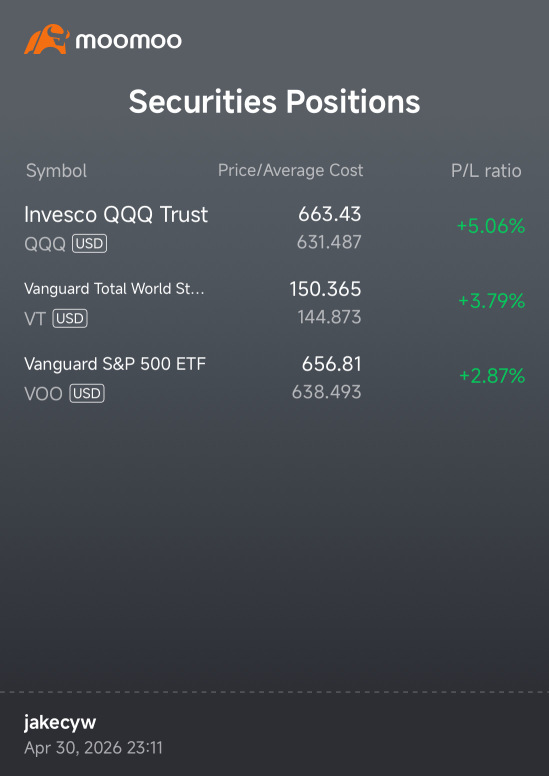Open the Vanguard S&P 500 ETF position
549x776 pixels.
coord(274,378)
